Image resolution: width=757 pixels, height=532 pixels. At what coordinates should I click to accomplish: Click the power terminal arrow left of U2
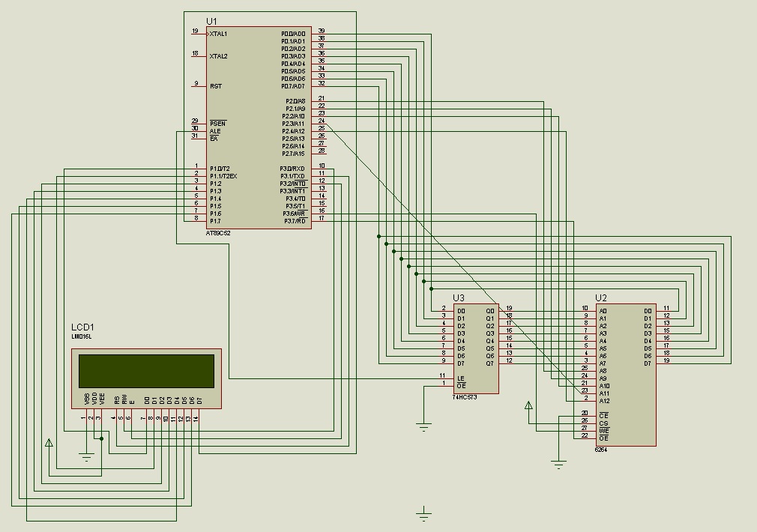pyautogui.click(x=528, y=405)
